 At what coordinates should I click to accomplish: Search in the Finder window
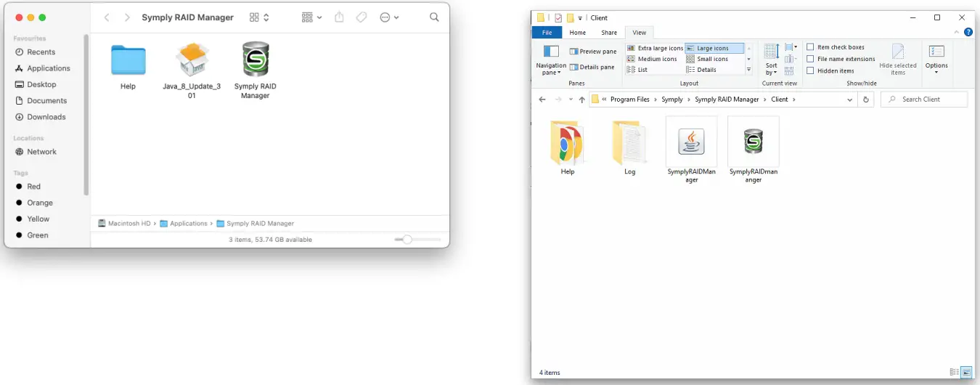pyautogui.click(x=434, y=17)
